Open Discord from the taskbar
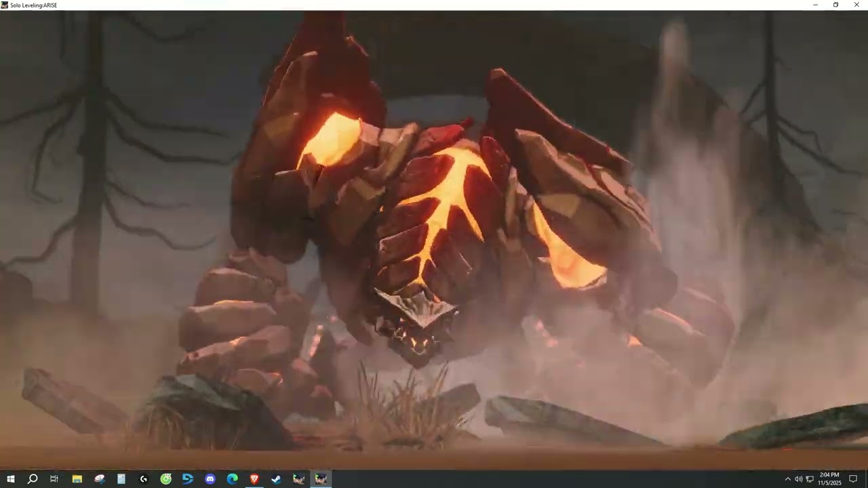The width and height of the screenshot is (868, 488). coord(210,479)
